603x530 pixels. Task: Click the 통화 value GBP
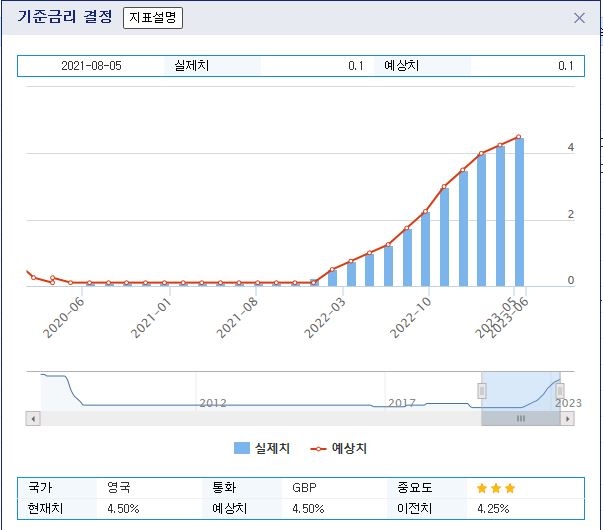coord(304,488)
